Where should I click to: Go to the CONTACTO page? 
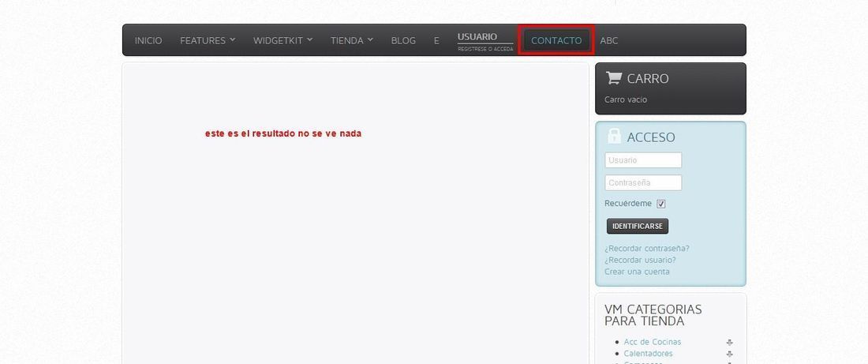coord(556,40)
